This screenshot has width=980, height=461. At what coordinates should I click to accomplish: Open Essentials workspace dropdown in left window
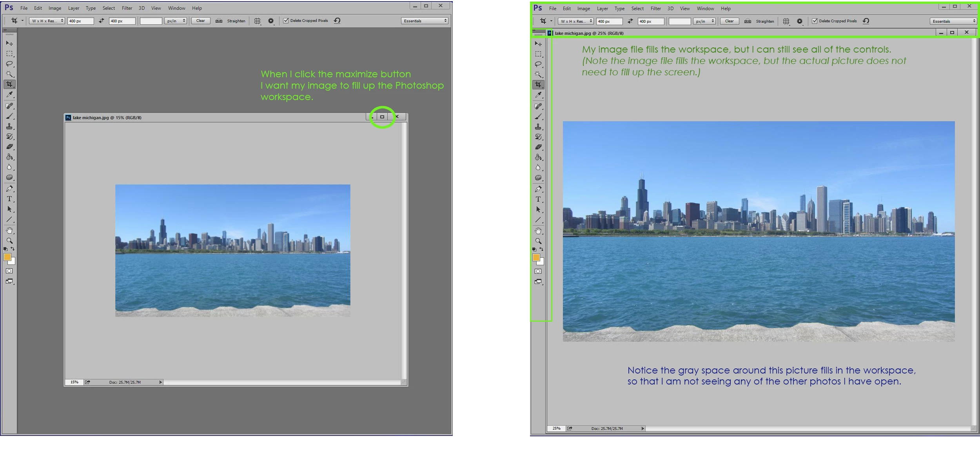pyautogui.click(x=425, y=21)
